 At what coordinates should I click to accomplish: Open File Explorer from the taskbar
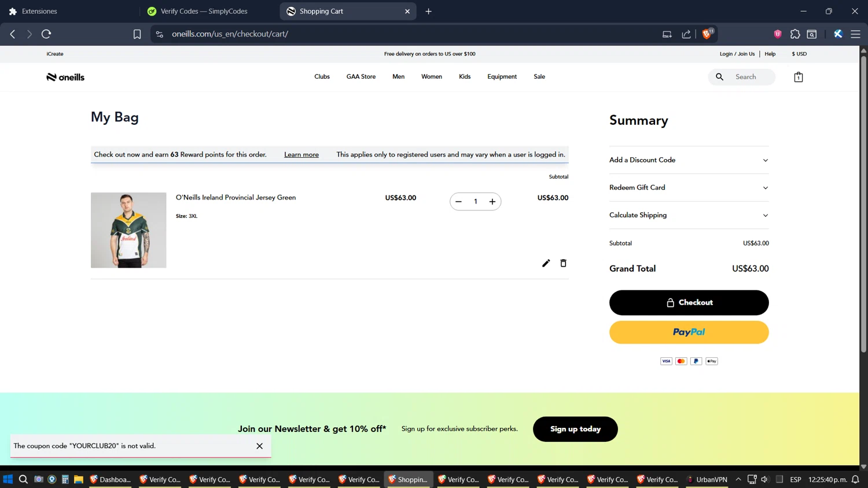pyautogui.click(x=79, y=479)
